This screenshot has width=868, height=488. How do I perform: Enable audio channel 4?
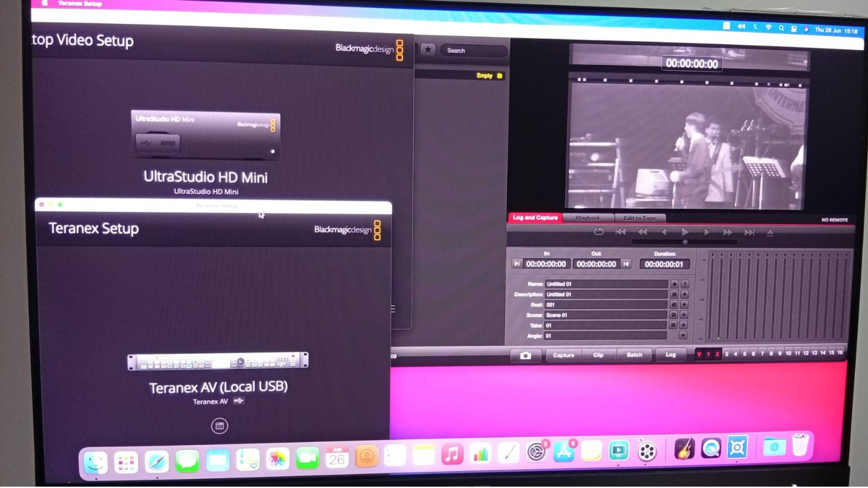click(736, 354)
